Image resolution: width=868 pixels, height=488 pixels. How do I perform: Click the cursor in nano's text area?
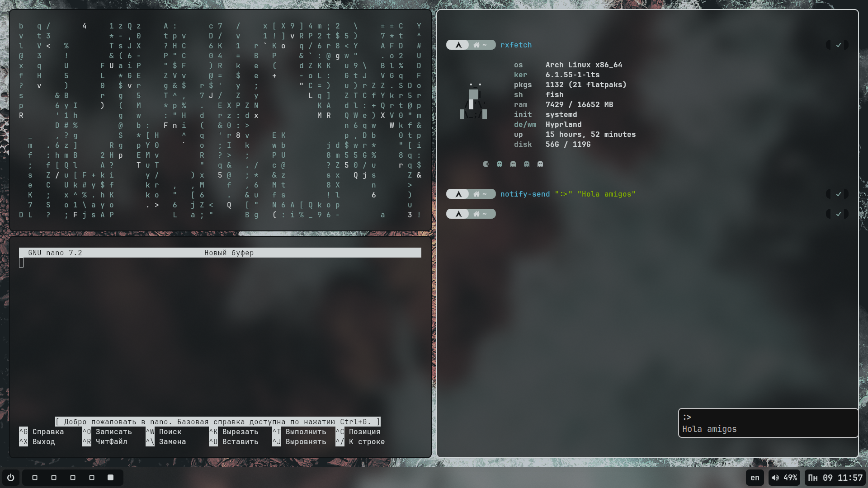[21, 263]
